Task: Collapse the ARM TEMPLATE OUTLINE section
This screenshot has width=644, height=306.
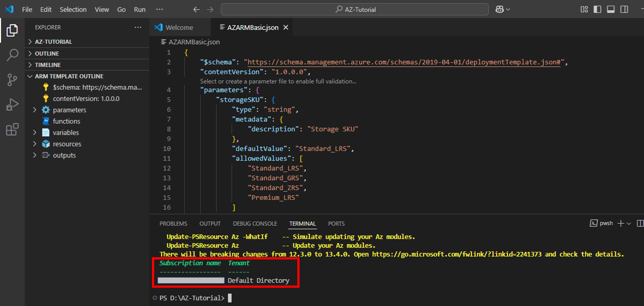Action: coord(69,76)
